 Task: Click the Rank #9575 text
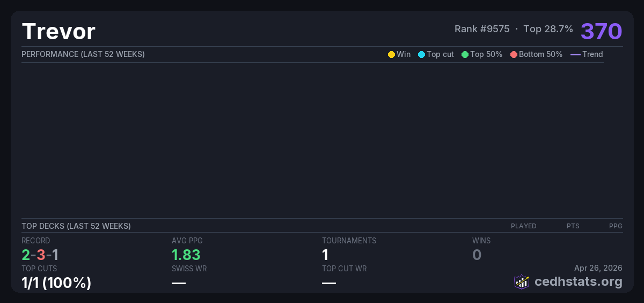pyautogui.click(x=481, y=29)
